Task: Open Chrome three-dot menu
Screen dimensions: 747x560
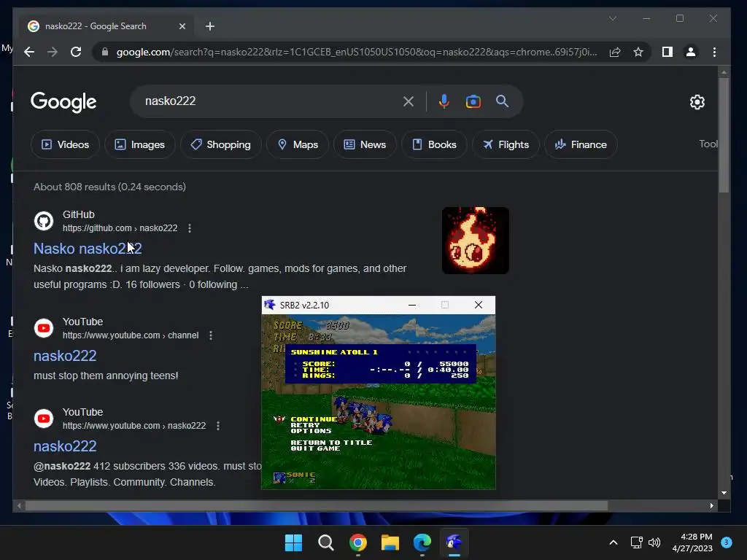Action: click(714, 52)
